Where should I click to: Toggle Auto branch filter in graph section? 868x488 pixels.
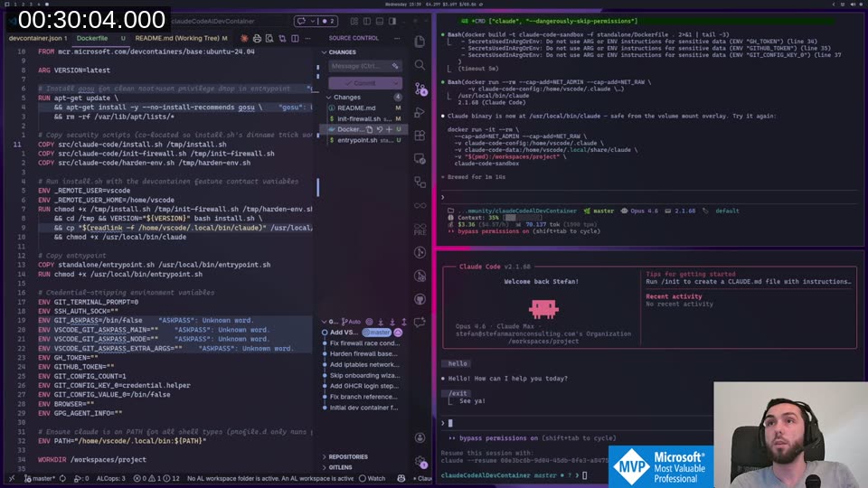pyautogui.click(x=351, y=322)
